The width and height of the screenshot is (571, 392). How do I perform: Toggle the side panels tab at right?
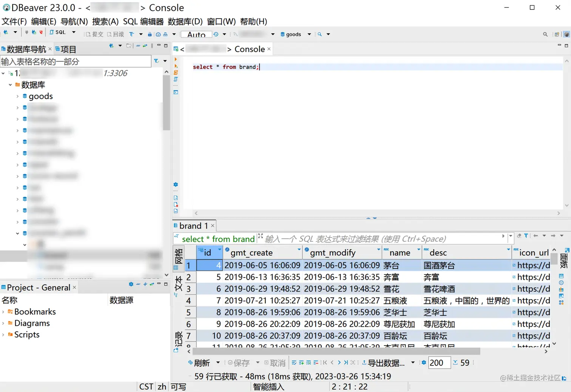[x=564, y=259]
